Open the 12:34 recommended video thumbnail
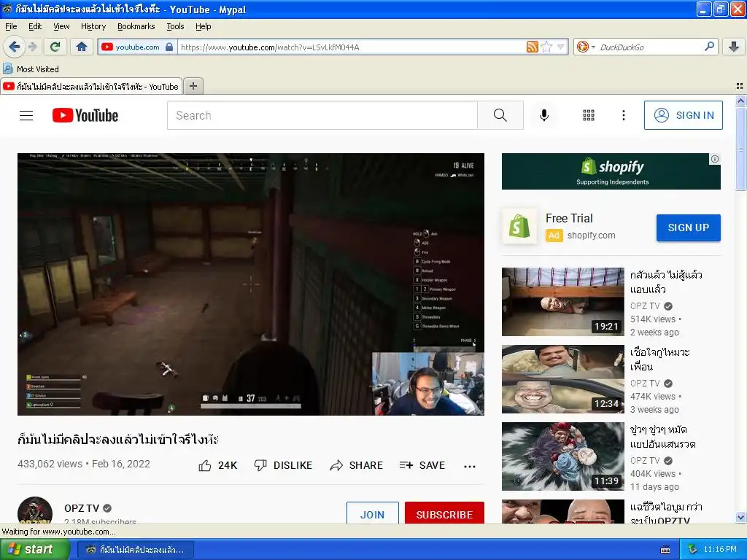Image resolution: width=747 pixels, height=560 pixels. pyautogui.click(x=562, y=379)
